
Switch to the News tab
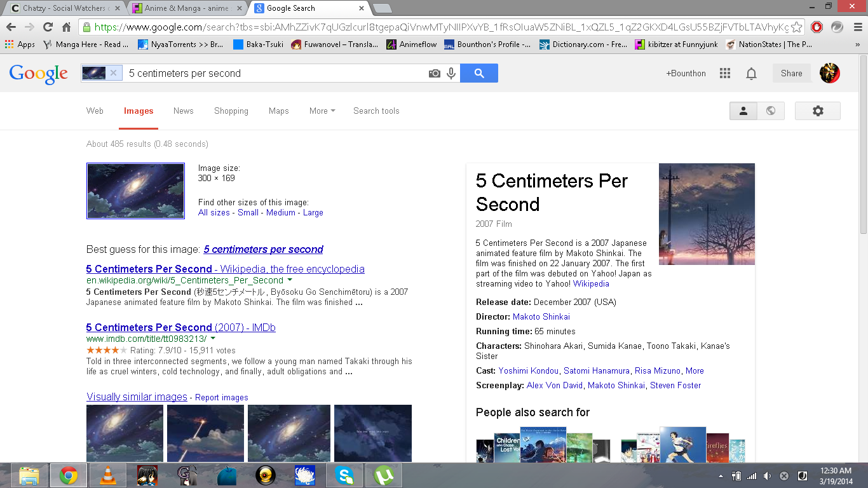coord(183,111)
